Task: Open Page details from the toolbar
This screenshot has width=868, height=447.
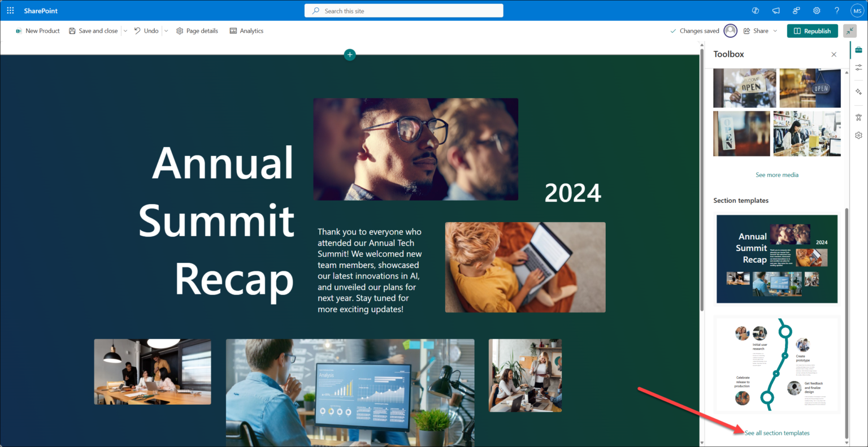Action: click(x=197, y=31)
